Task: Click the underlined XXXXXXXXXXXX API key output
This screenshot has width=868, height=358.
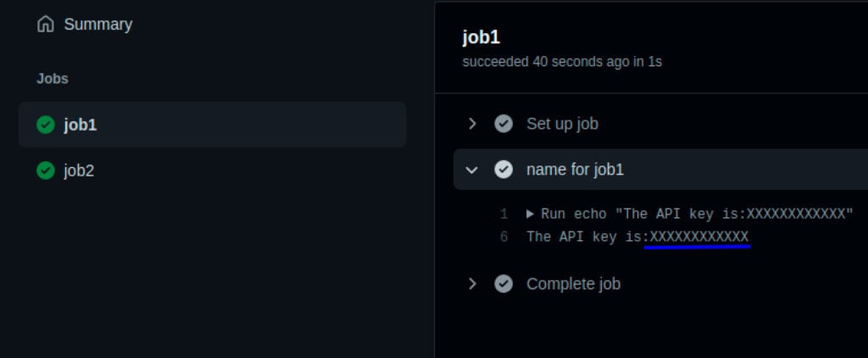Action: pos(698,238)
